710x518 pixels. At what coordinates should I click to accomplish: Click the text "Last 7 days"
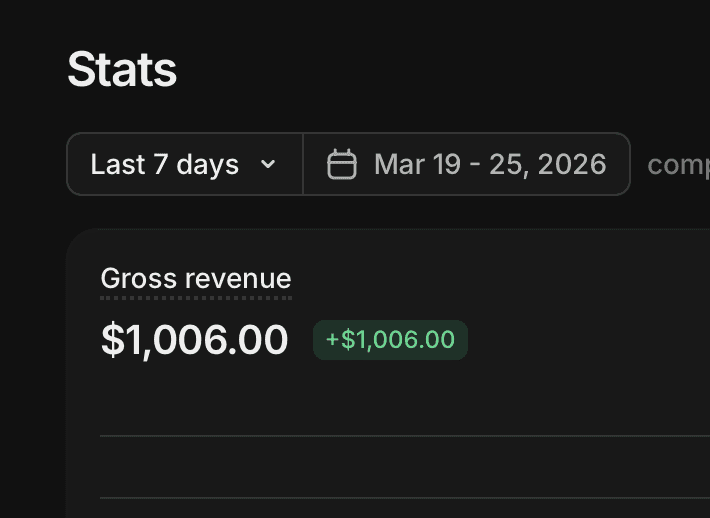[165, 164]
